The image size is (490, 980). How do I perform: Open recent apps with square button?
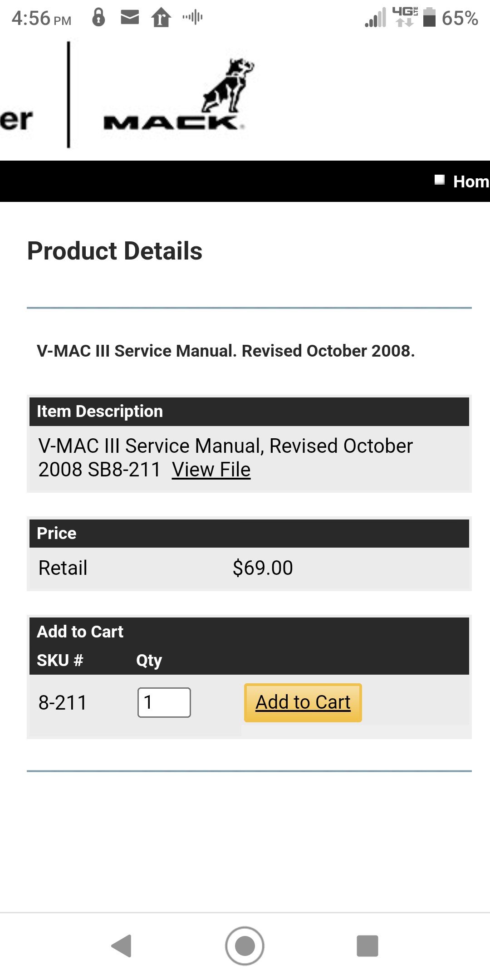(x=367, y=946)
